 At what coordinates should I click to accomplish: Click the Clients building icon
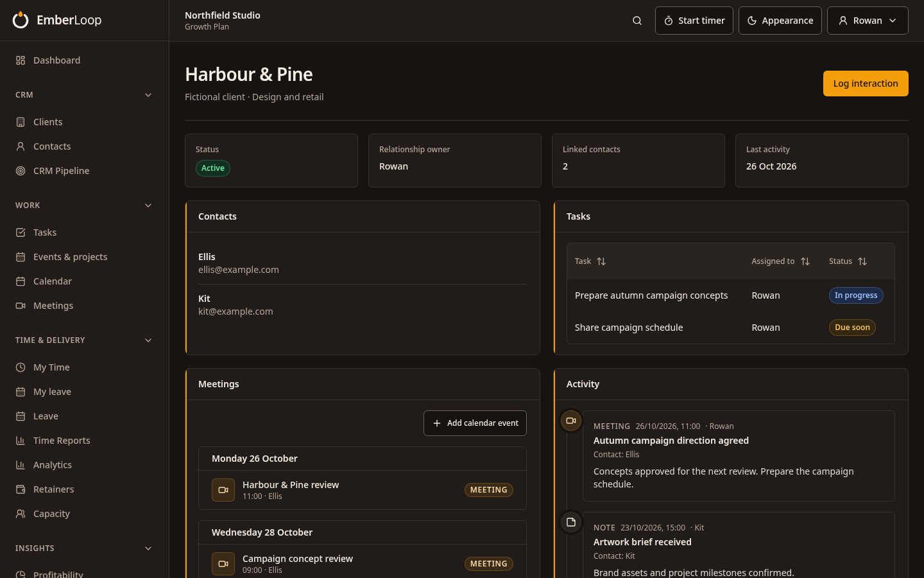(21, 122)
